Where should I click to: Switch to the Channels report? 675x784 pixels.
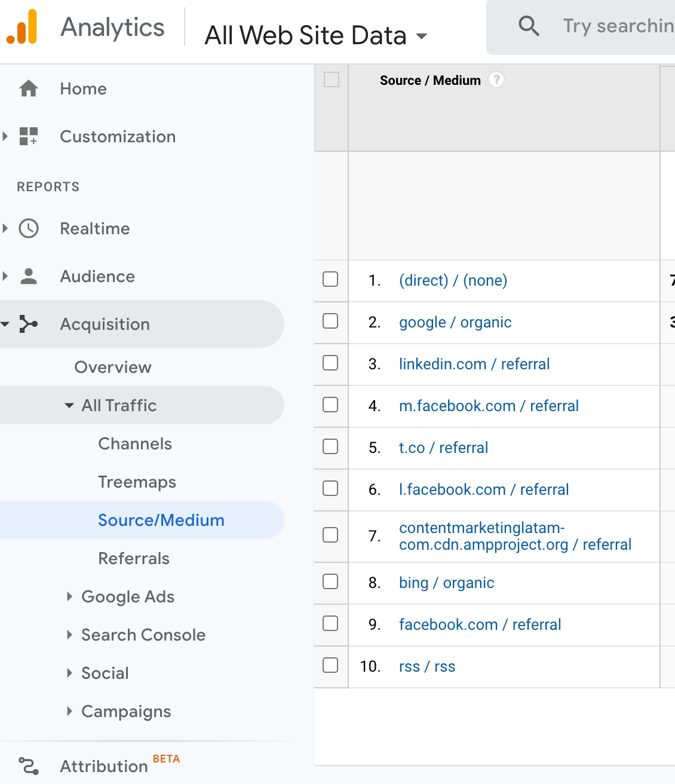134,443
